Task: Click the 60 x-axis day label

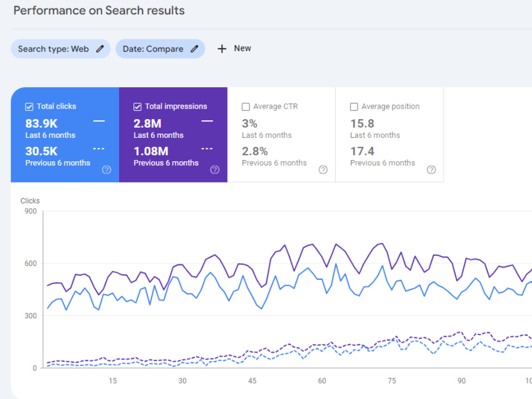Action: pyautogui.click(x=322, y=381)
